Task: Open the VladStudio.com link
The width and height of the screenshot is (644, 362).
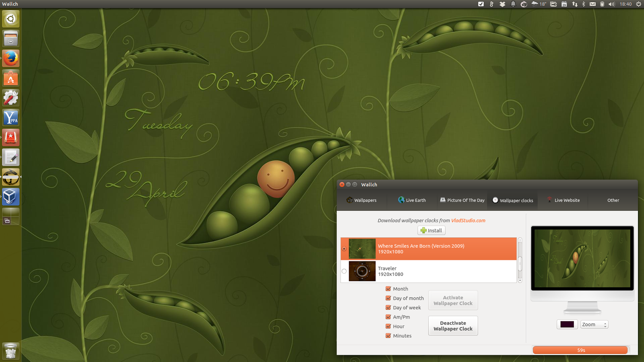Action: pyautogui.click(x=468, y=220)
